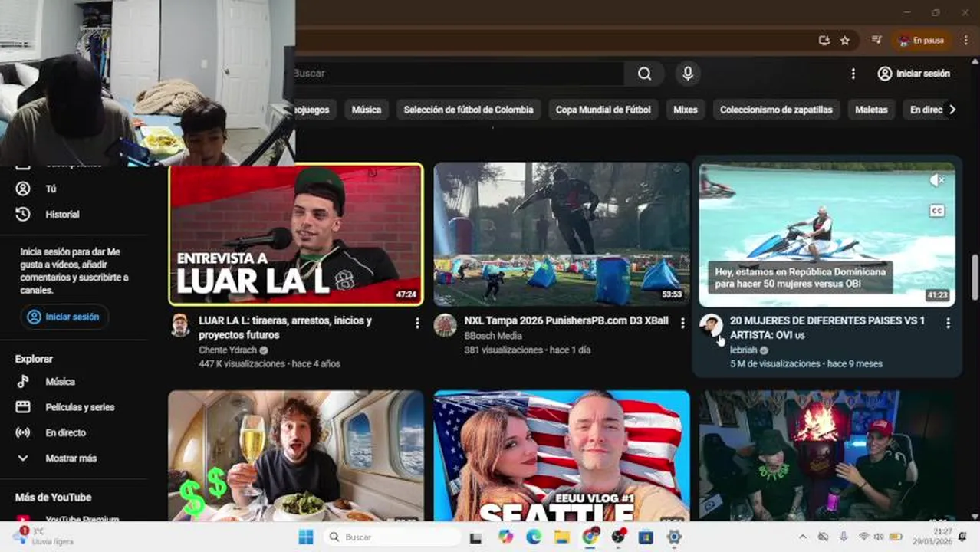Select the Maletas chip
This screenshot has width=980, height=552.
tap(871, 110)
